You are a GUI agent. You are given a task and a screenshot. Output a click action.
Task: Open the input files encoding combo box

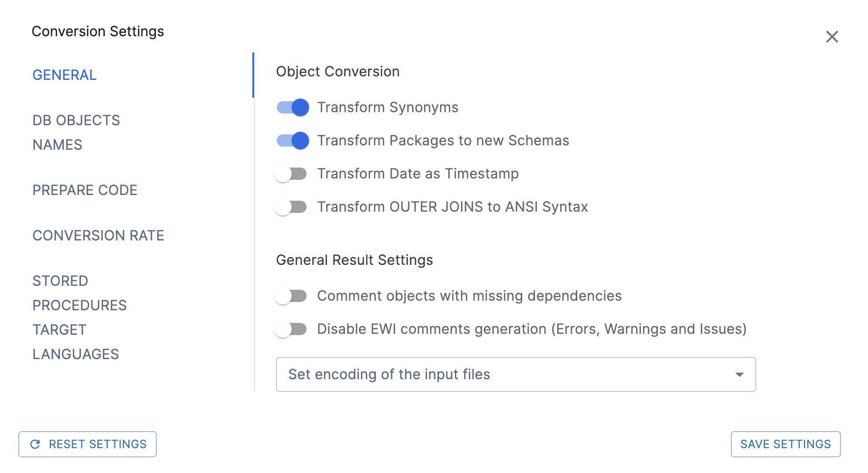[515, 374]
